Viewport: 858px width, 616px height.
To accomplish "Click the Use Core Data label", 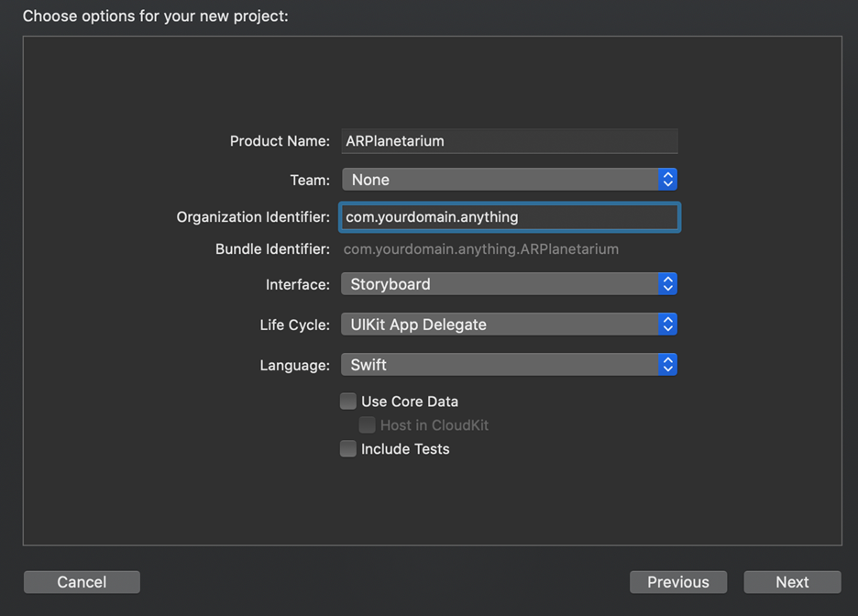I will [x=410, y=401].
